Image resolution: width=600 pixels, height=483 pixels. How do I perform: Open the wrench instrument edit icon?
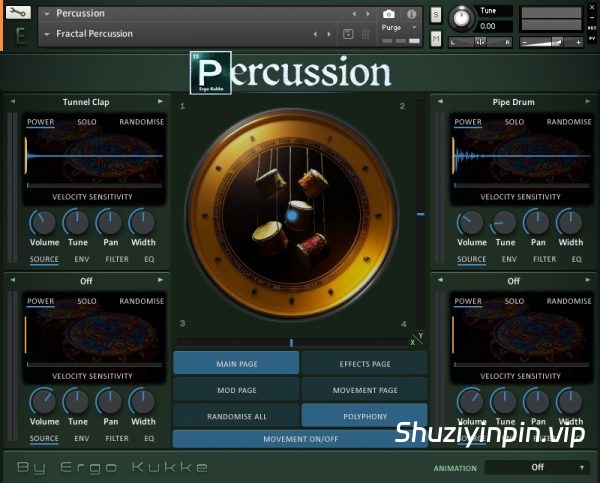(18, 12)
